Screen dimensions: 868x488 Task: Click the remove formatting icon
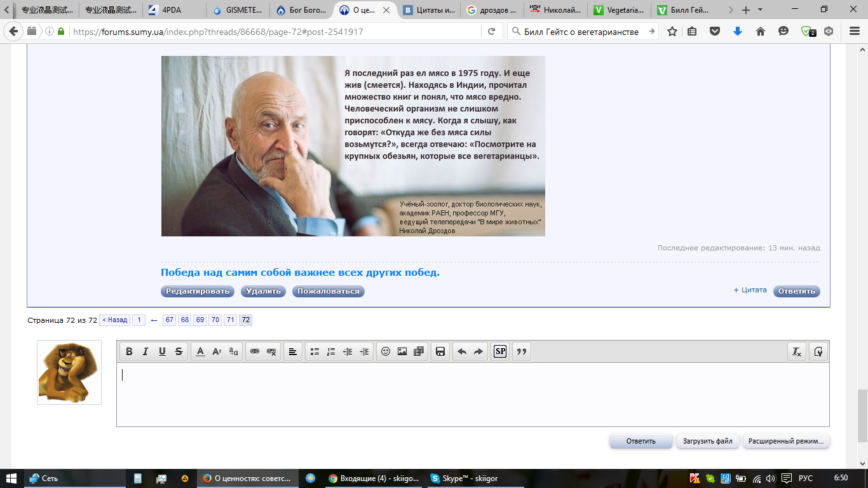(x=797, y=351)
